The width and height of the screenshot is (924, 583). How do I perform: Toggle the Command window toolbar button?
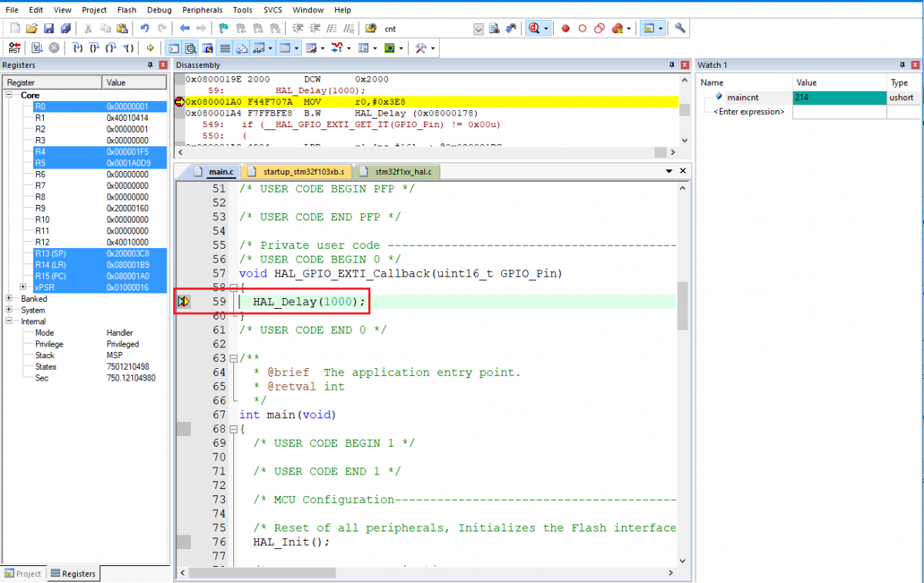174,48
